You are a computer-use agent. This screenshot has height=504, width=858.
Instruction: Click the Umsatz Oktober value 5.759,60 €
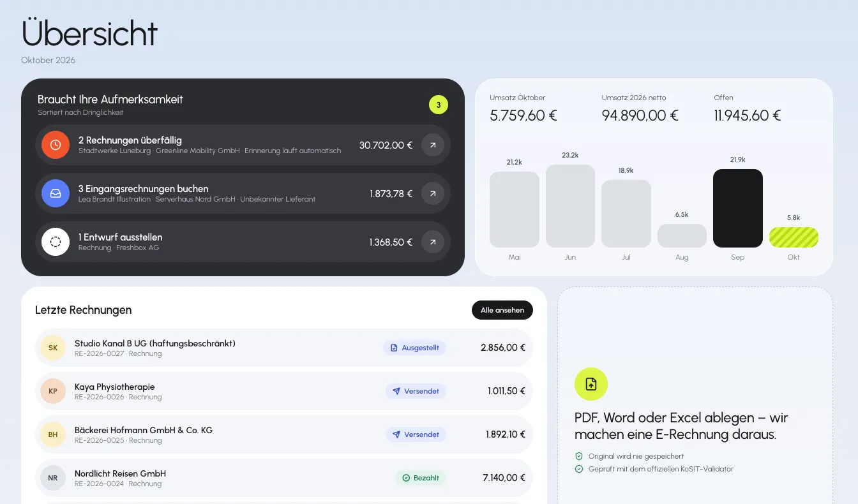click(x=523, y=115)
